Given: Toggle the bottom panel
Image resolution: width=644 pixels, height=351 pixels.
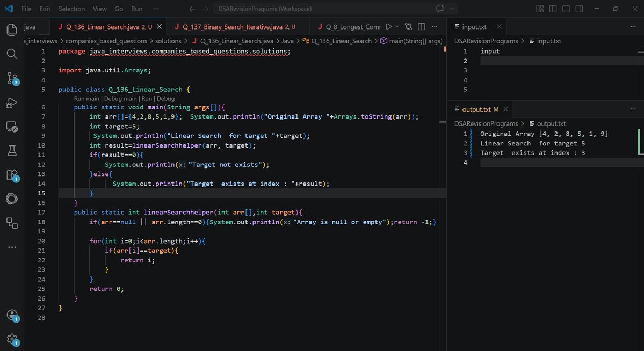Looking at the screenshot, I should click(566, 9).
